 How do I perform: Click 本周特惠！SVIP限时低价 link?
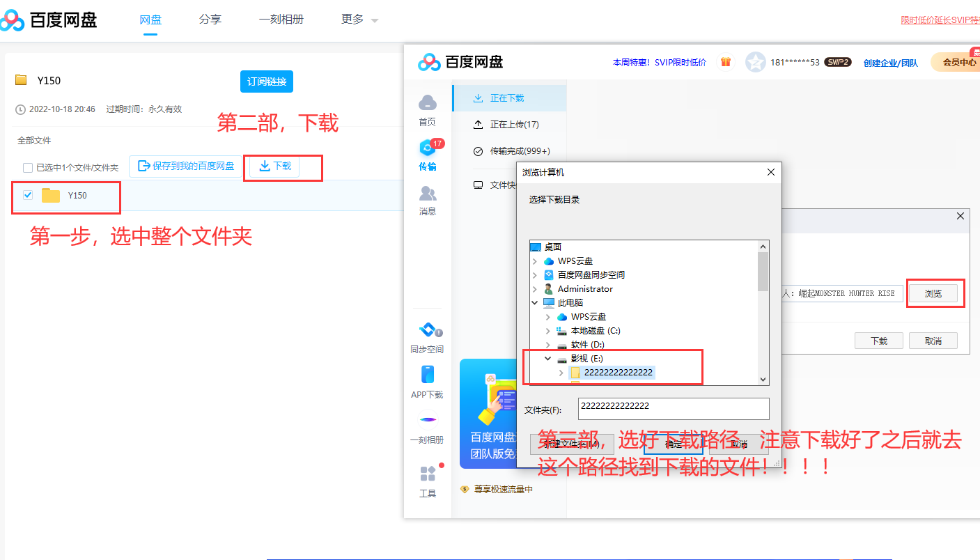coord(660,63)
